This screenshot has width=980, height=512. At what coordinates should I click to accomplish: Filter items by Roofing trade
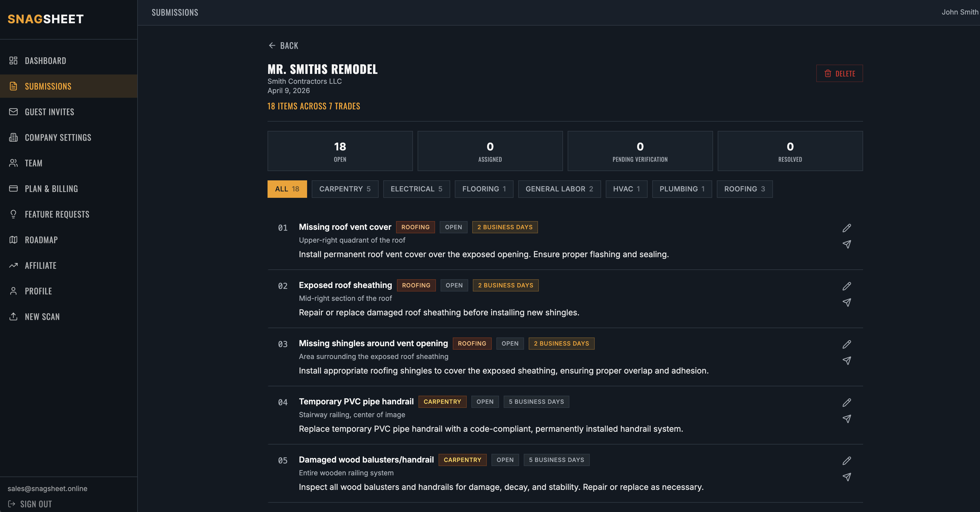[x=745, y=189]
